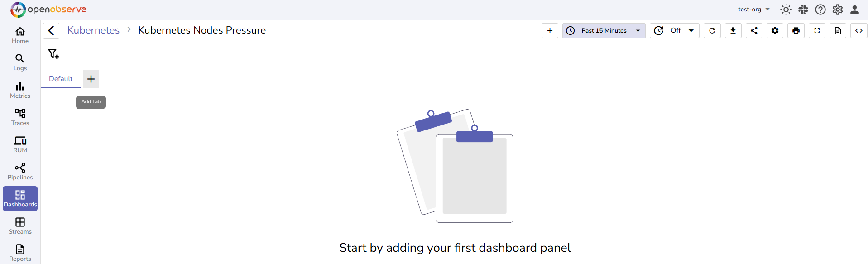Viewport: 868px width, 264px height.
Task: Toggle fullscreen view of the dashboard
Action: pyautogui.click(x=816, y=30)
